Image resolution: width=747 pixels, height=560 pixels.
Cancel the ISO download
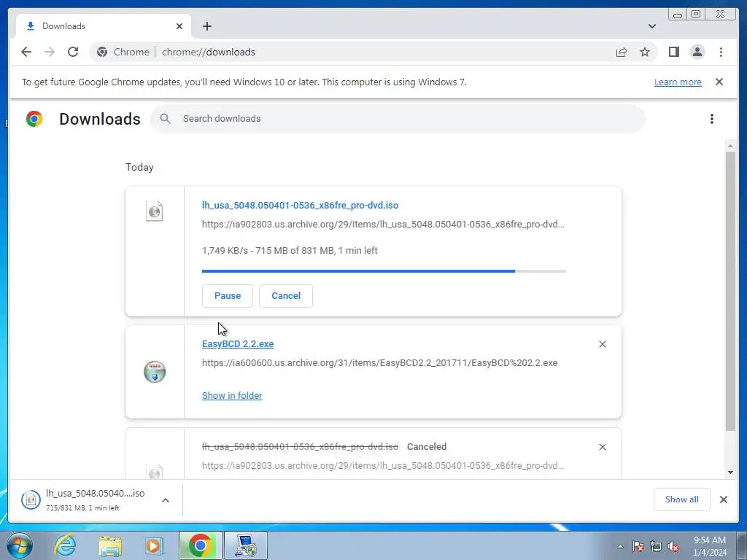click(286, 296)
